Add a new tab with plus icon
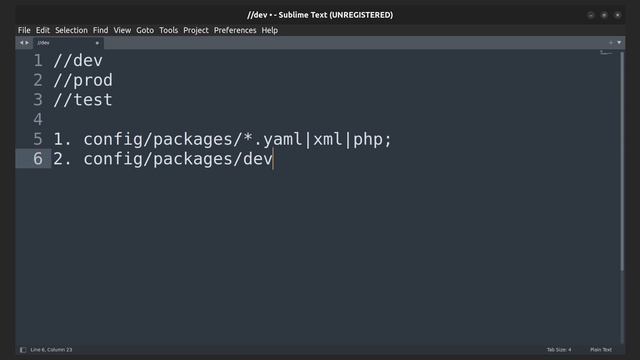Image resolution: width=640 pixels, height=360 pixels. [611, 43]
